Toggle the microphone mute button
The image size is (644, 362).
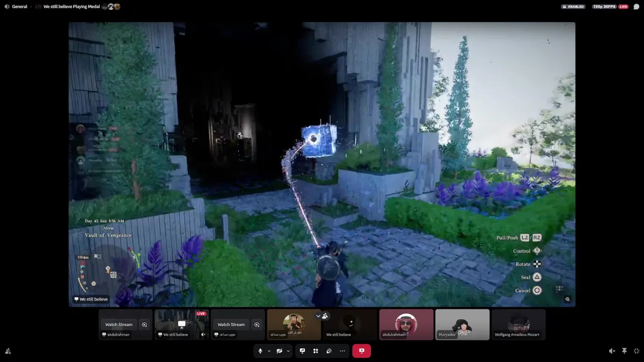tap(260, 351)
